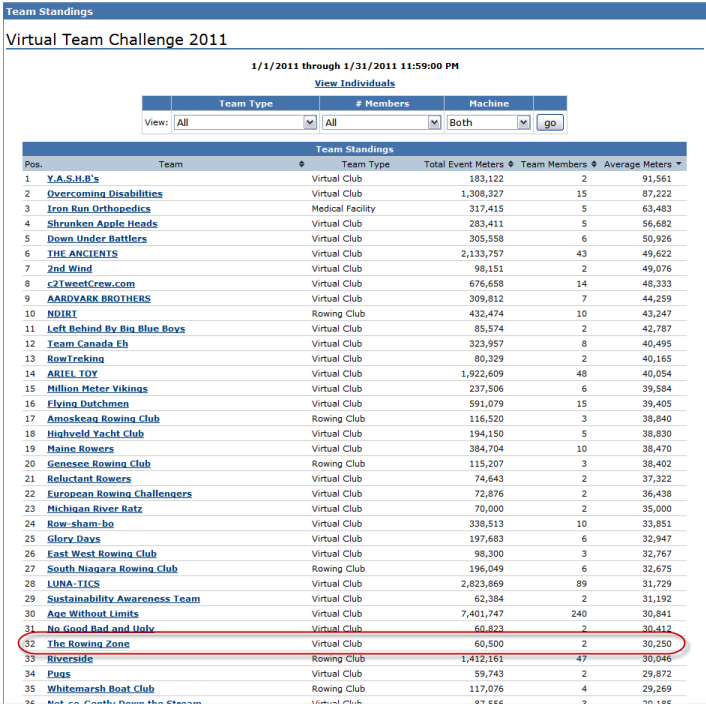Open the Team Type dropdown
706x704 pixels.
[x=245, y=122]
